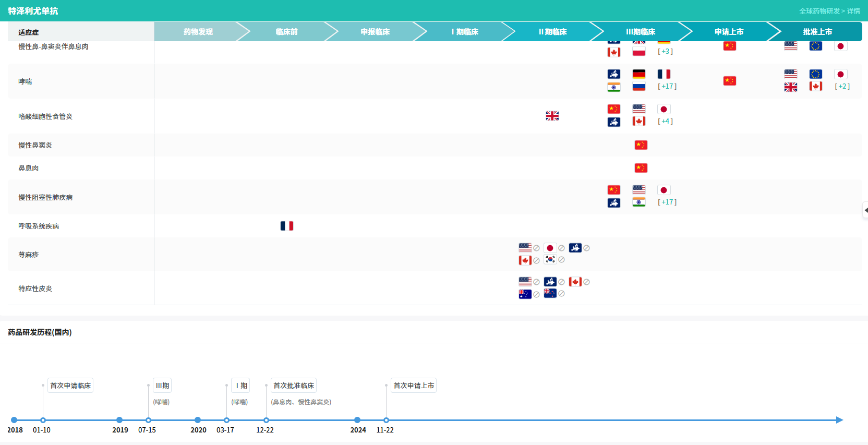This screenshot has width=868, height=445.
Task: Open the collapsed side panel arrow at right edge
Action: 865,210
